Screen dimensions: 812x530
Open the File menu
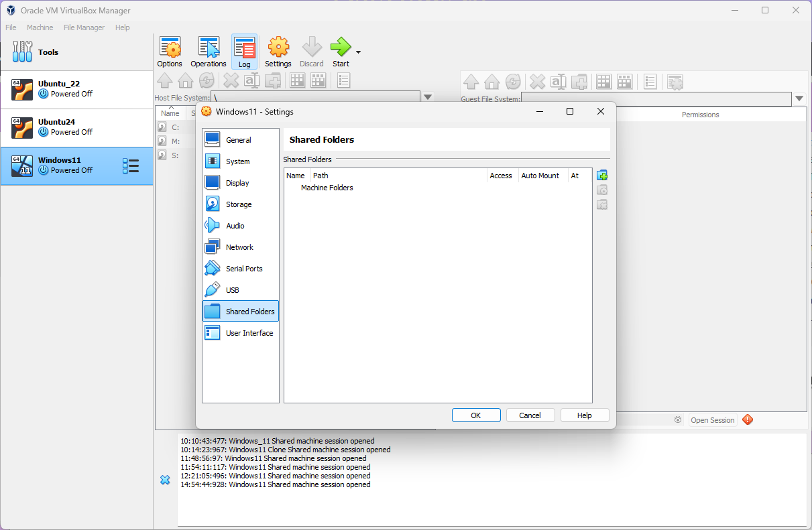[x=11, y=27]
